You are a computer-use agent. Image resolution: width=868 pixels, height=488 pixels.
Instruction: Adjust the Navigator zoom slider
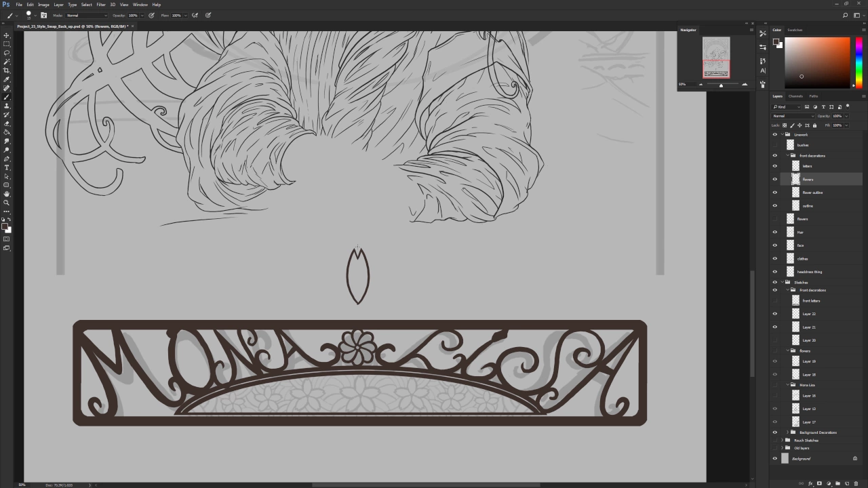[x=722, y=85]
